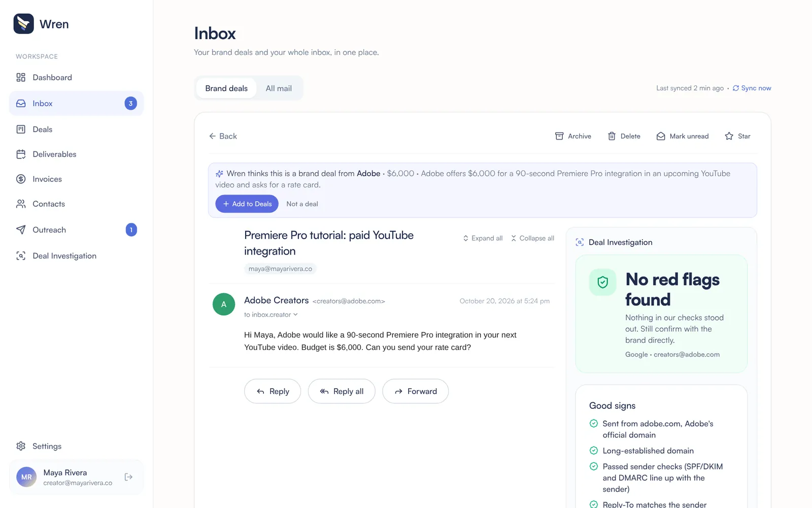The height and width of the screenshot is (508, 812).
Task: Mark the message as unread
Action: (x=683, y=136)
